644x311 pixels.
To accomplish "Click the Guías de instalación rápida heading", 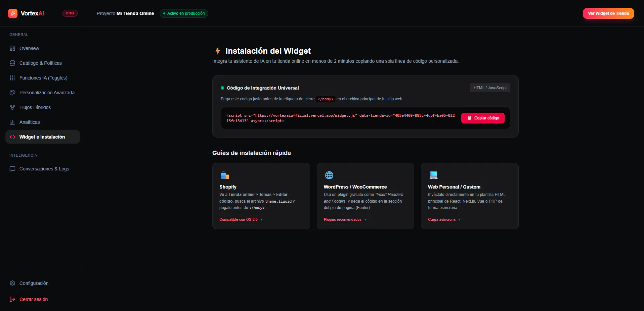I will (x=252, y=153).
